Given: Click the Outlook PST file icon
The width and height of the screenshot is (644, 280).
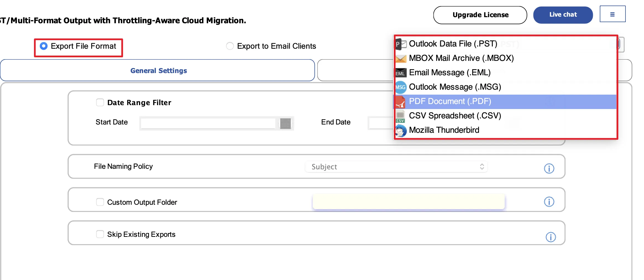Looking at the screenshot, I should (401, 44).
